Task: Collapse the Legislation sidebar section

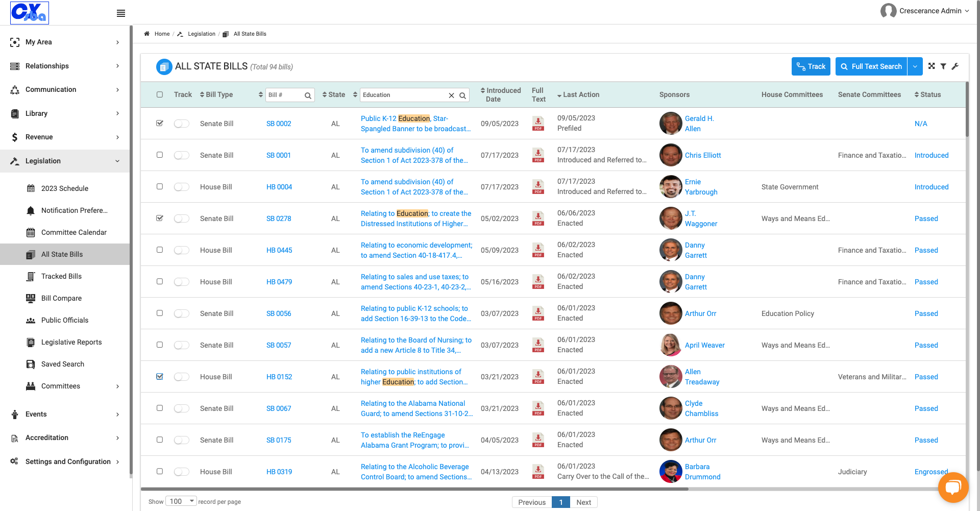Action: pos(65,161)
